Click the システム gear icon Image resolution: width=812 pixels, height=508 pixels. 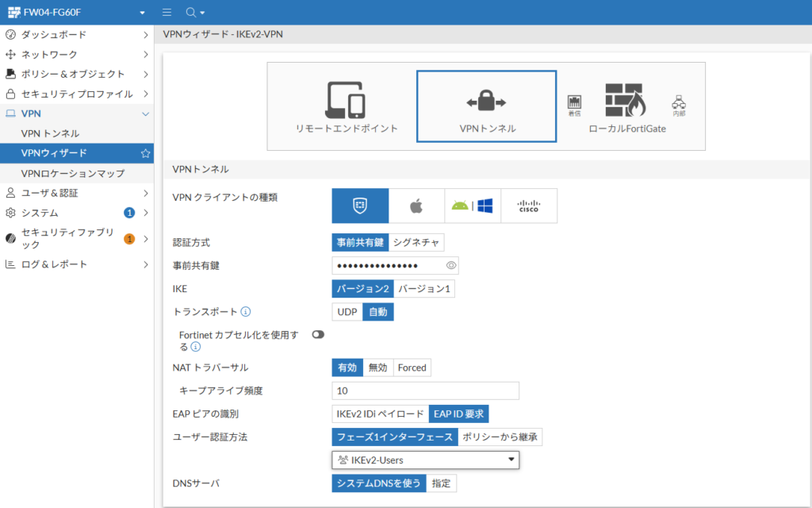[x=10, y=213]
